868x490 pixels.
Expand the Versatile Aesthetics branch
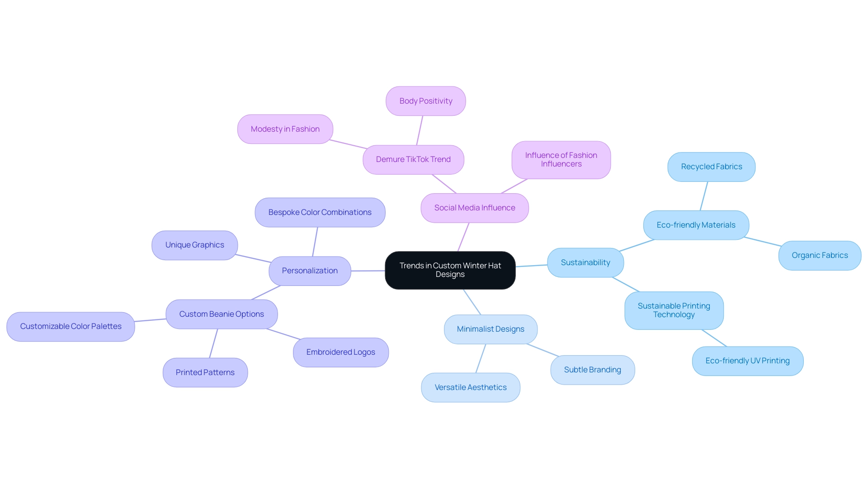click(x=471, y=387)
